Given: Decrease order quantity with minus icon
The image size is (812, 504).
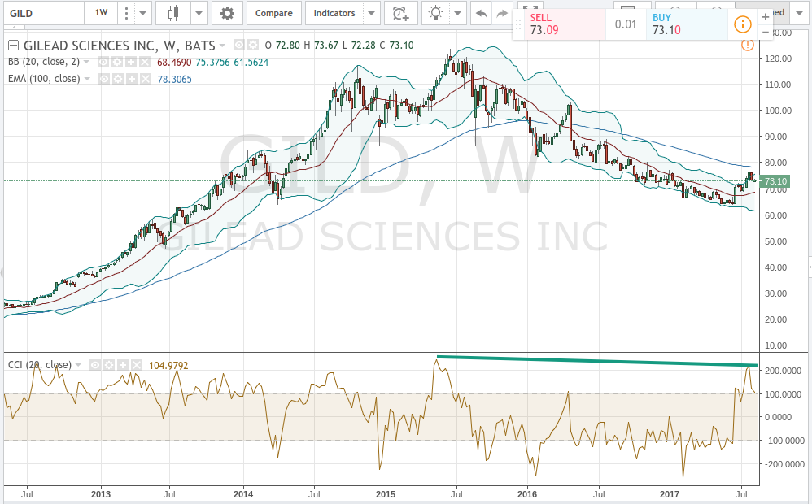Looking at the screenshot, I should pos(766,32).
